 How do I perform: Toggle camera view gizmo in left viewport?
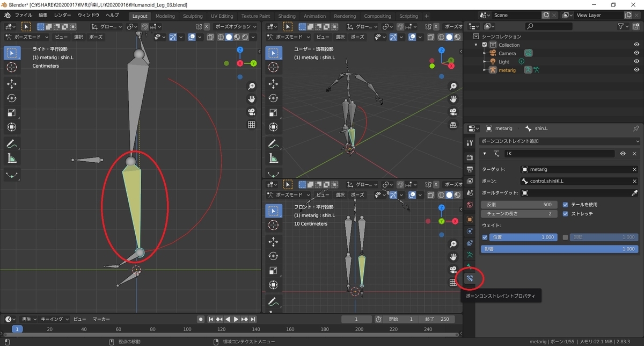click(251, 112)
